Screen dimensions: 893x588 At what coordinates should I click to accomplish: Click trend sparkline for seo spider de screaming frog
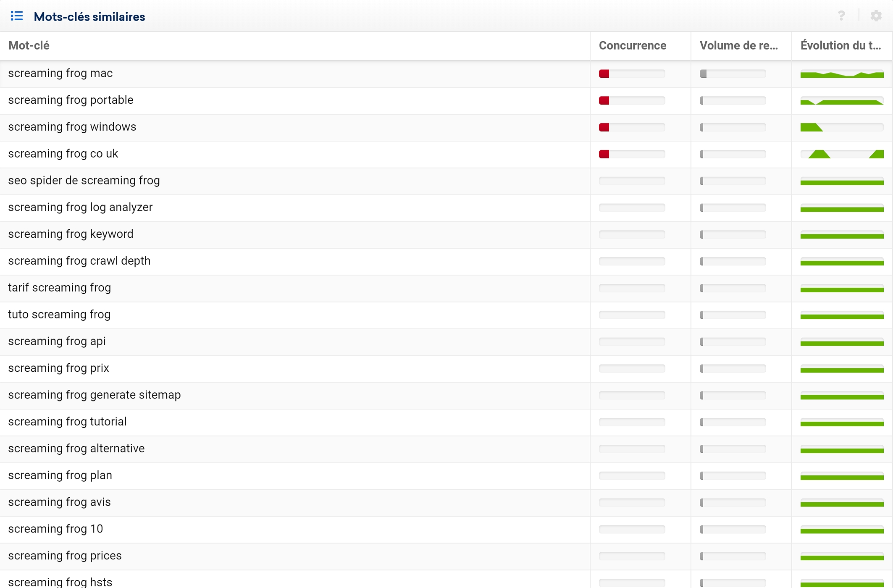click(842, 181)
